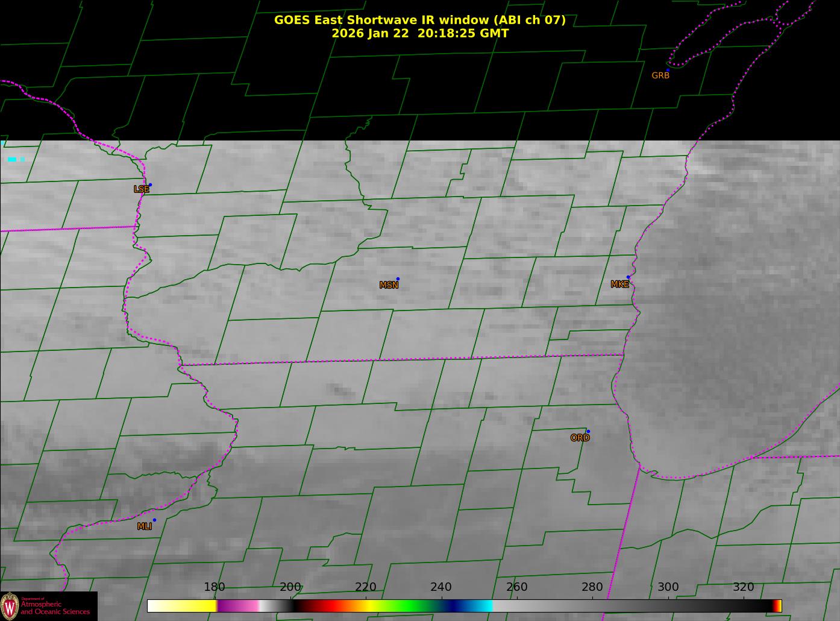
Task: Click the MKE station label
Action: [619, 285]
